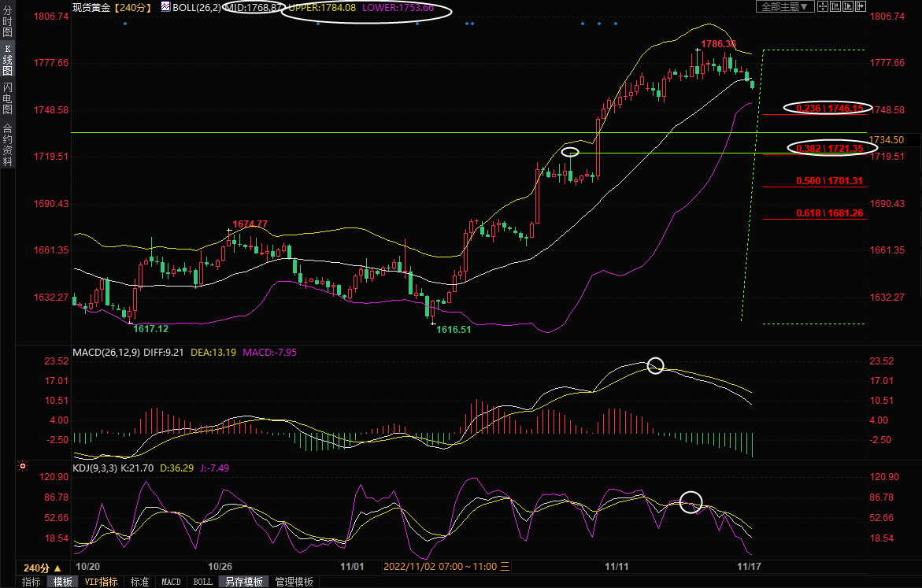Click the BOLL indicator chart icon
Viewport: 922px width, 588px height.
tap(165, 6)
